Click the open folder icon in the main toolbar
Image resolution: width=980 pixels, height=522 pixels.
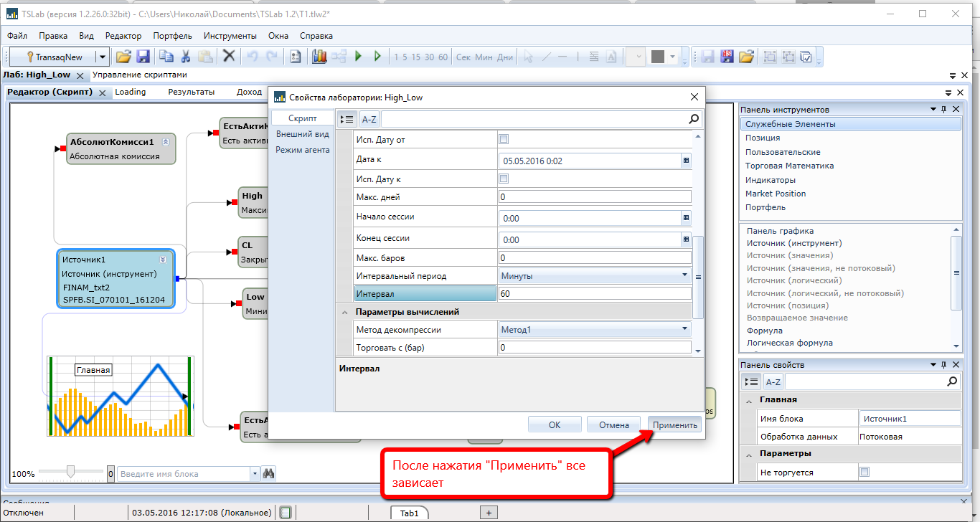(123, 57)
